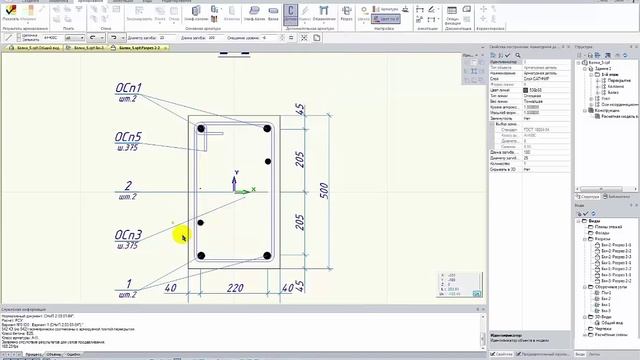Select the Фасады view item
Viewport: 640px width, 360px height.
coord(602,233)
